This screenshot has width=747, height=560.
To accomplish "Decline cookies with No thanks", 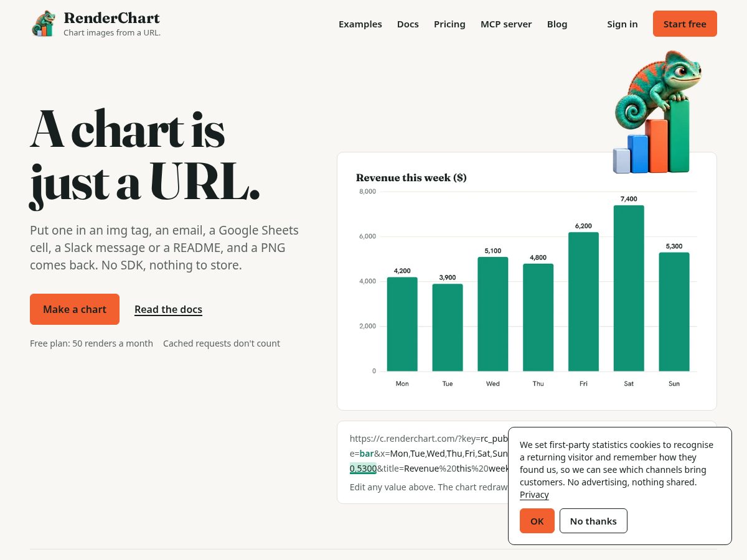I will point(593,521).
